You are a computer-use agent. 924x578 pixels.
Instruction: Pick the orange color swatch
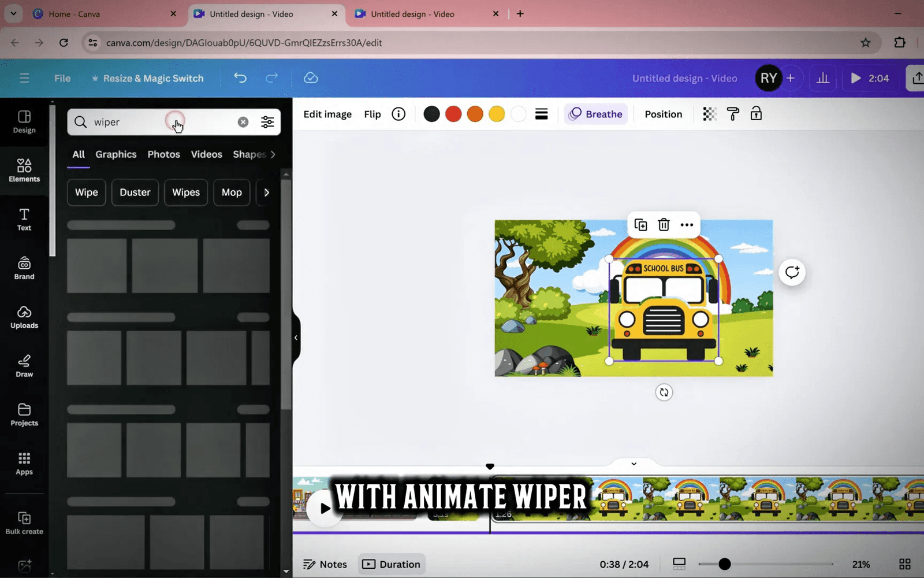tap(475, 114)
